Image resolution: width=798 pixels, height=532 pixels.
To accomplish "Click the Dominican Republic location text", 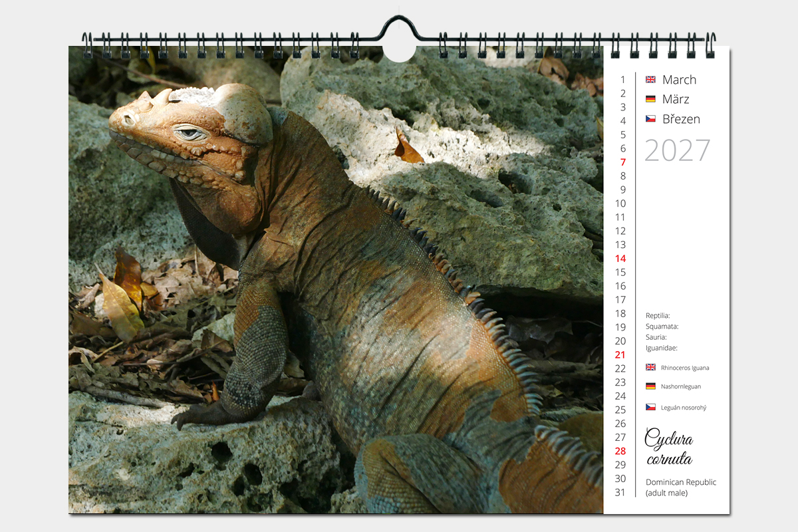I will [681, 482].
